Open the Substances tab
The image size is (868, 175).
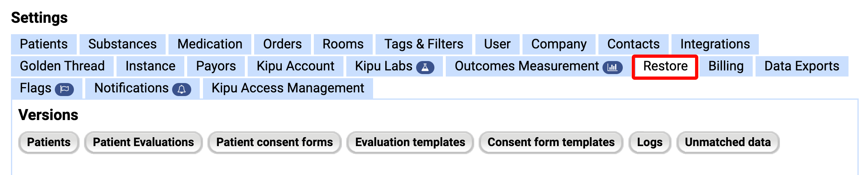(122, 44)
